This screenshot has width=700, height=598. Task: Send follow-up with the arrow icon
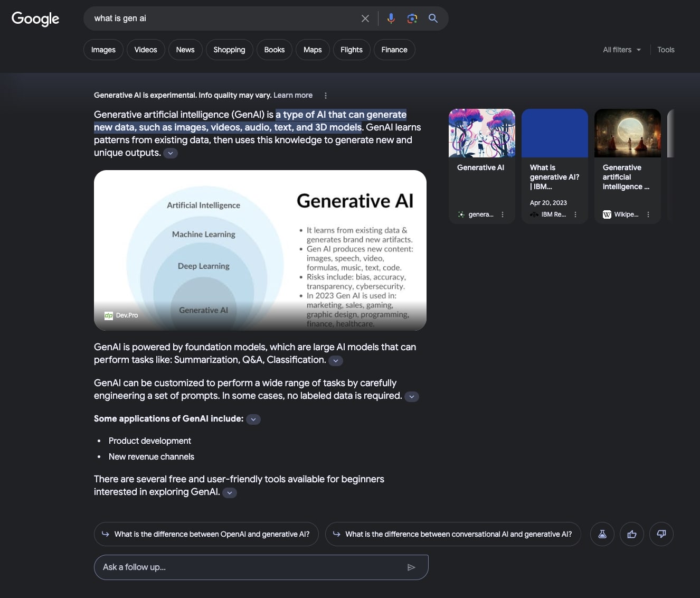pos(411,567)
